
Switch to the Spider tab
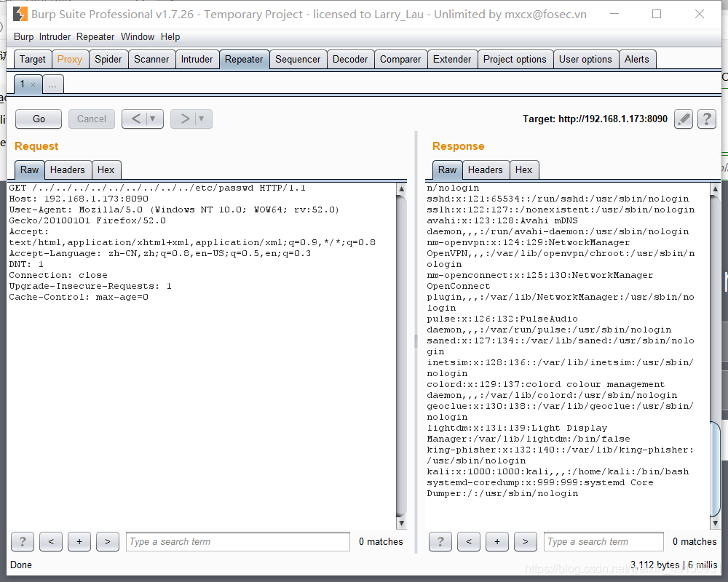[108, 60]
